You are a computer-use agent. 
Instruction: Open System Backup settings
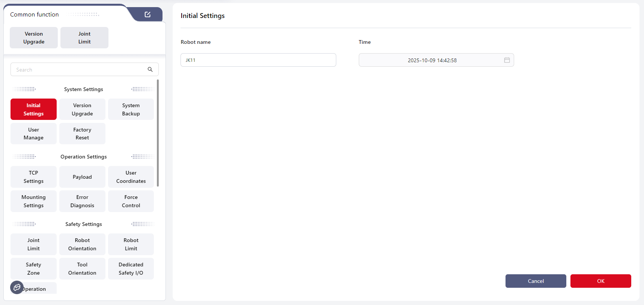131,109
